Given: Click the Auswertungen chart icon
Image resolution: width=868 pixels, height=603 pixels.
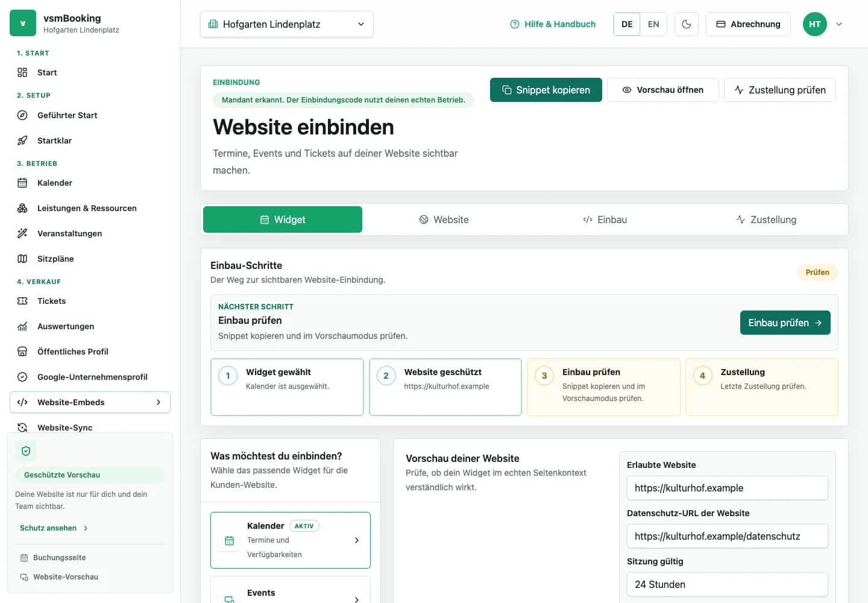Looking at the screenshot, I should 22,326.
